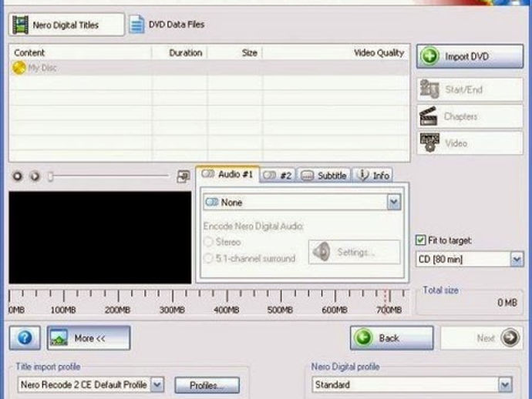532x399 pixels.
Task: Expand the Title import profile dropdown
Action: click(157, 385)
